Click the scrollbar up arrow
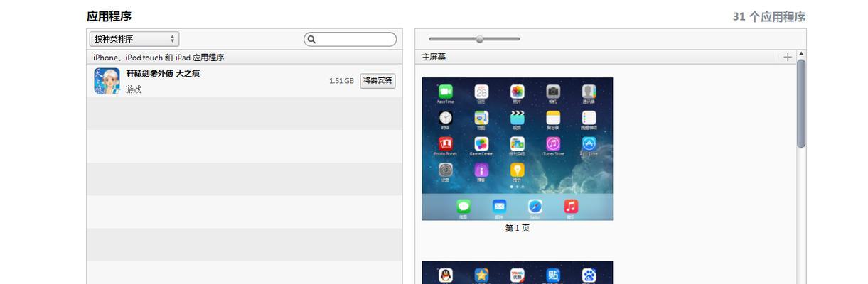868x284 pixels. [801, 54]
